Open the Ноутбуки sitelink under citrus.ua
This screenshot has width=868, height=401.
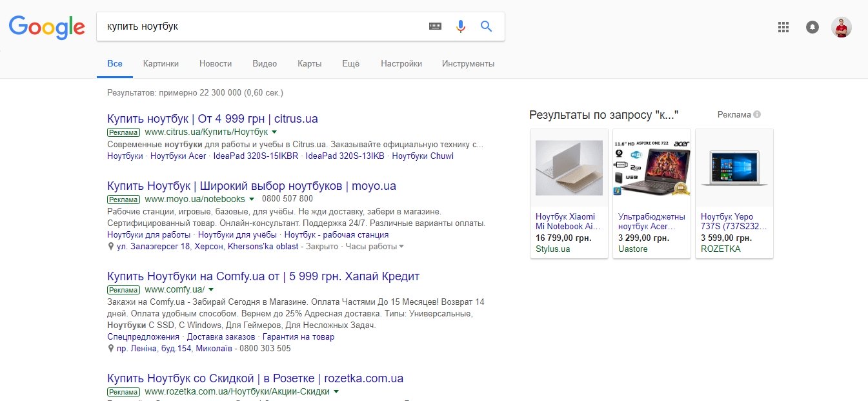[x=125, y=156]
